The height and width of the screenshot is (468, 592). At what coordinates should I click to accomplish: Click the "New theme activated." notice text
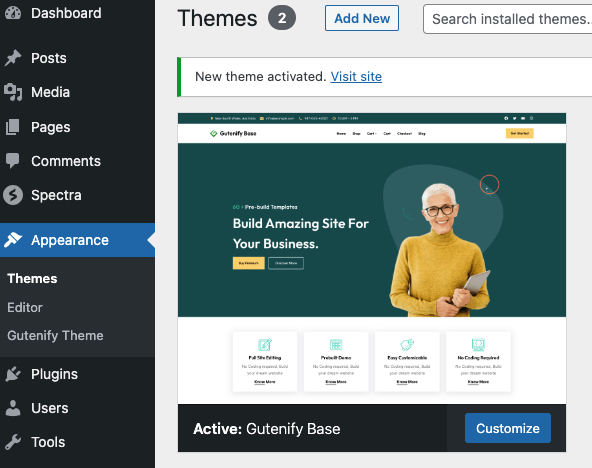pyautogui.click(x=261, y=77)
